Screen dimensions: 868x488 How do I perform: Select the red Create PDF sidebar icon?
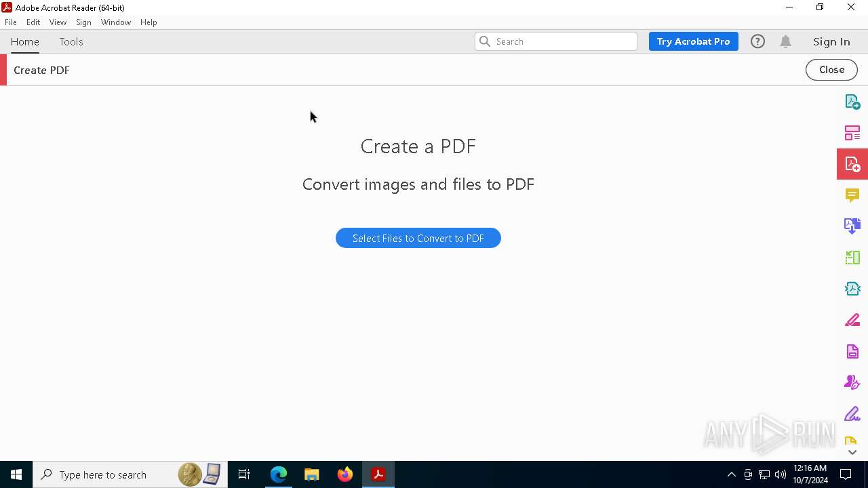pyautogui.click(x=852, y=164)
